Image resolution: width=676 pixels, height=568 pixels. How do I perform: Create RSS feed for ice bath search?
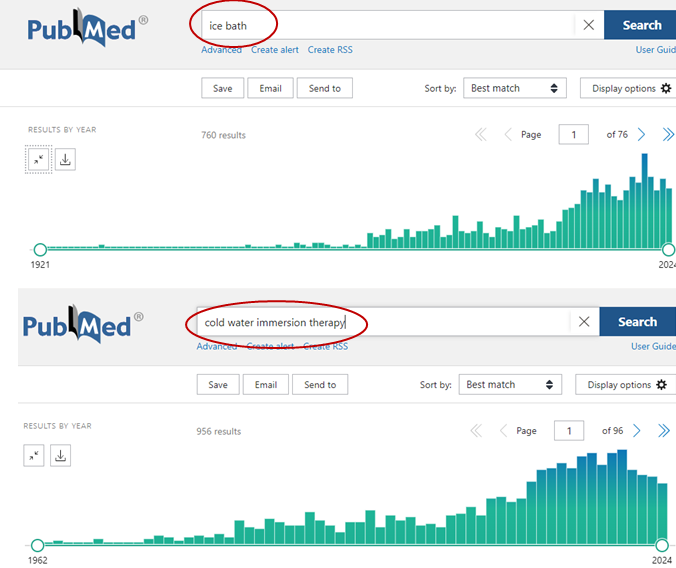330,50
